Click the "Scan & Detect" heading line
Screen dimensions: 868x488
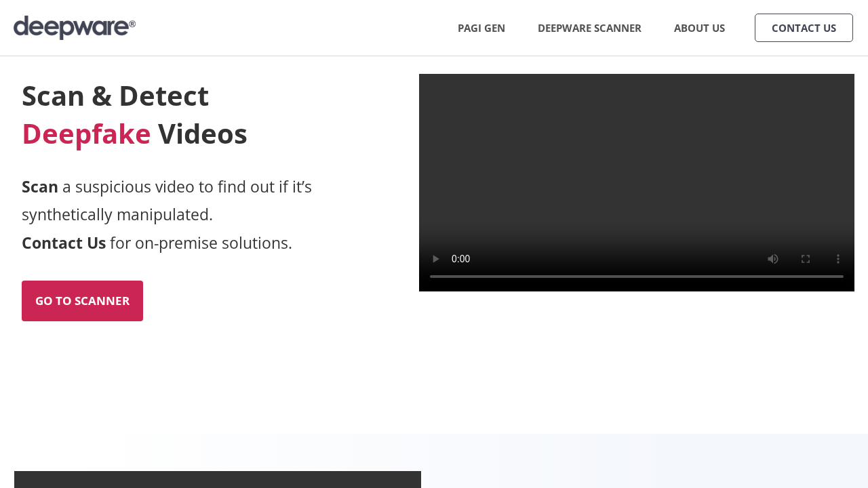(x=115, y=96)
